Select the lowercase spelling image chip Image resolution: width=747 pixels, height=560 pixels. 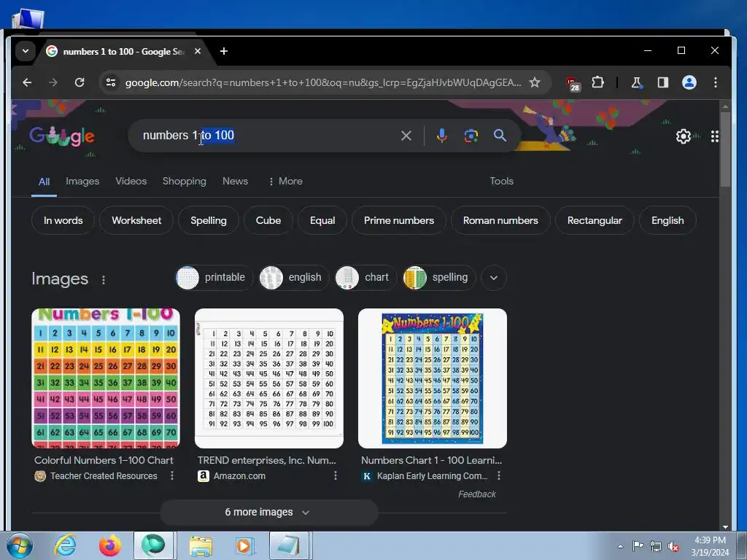[x=438, y=278]
